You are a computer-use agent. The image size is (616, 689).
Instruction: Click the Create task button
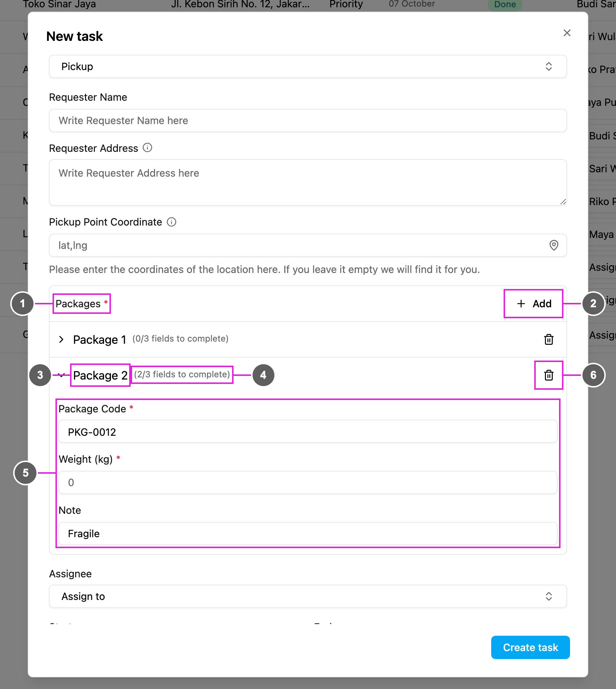coord(530,647)
